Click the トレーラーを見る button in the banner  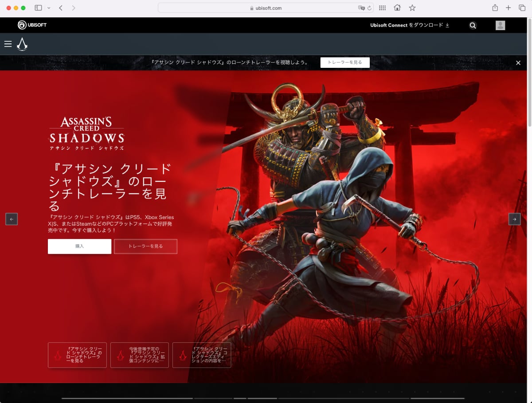click(345, 62)
